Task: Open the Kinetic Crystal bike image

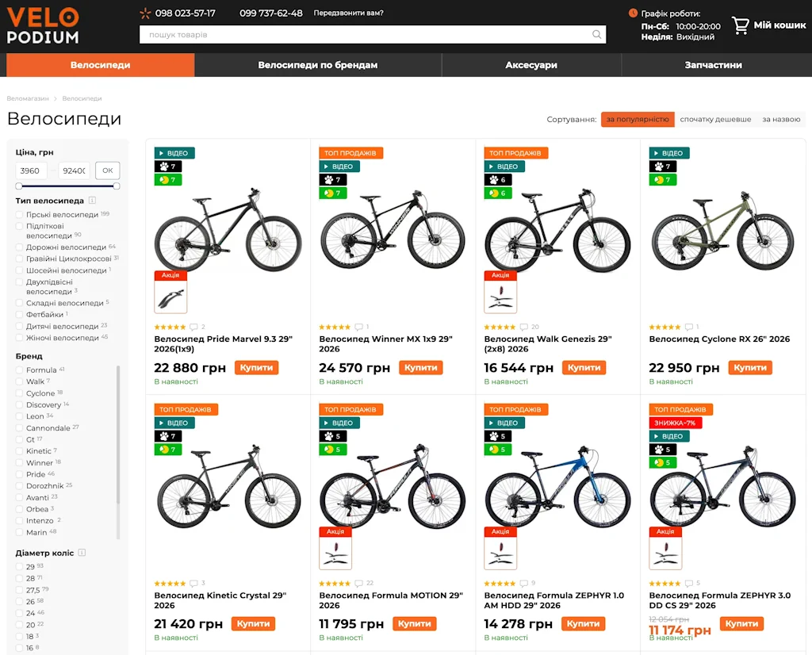Action: pos(228,487)
